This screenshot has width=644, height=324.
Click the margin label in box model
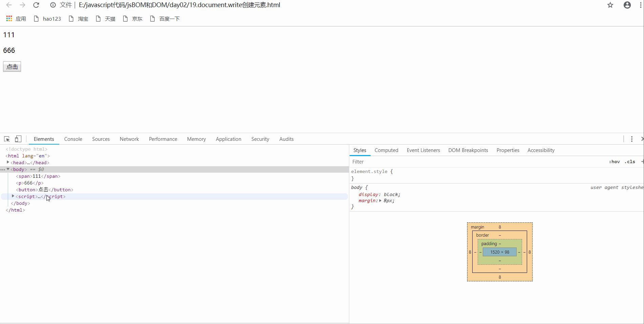[477, 227]
